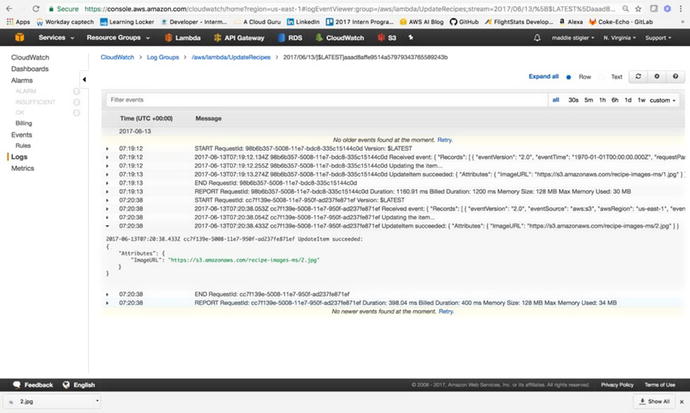The height and width of the screenshot is (413, 690).
Task: Click the Expand all link
Action: (543, 77)
